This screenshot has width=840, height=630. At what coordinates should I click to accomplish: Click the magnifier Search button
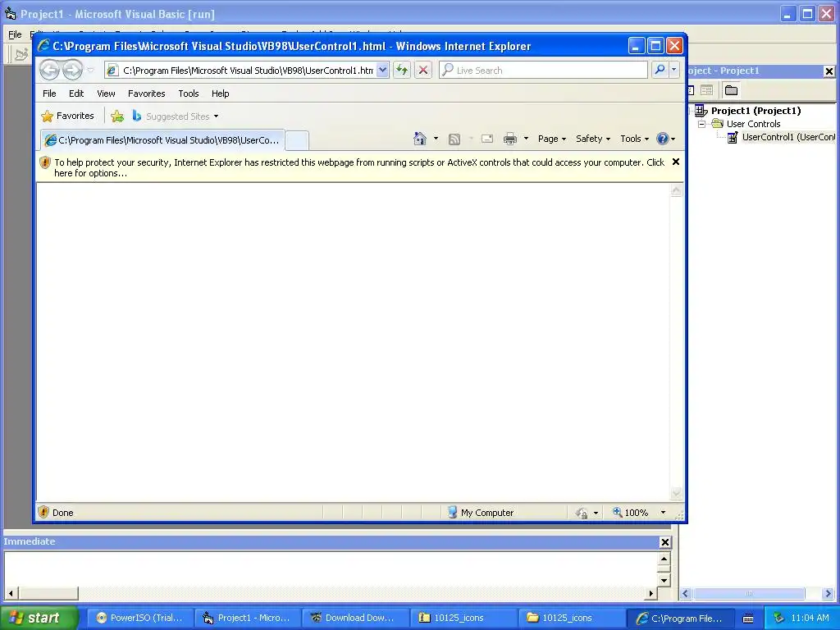click(660, 70)
